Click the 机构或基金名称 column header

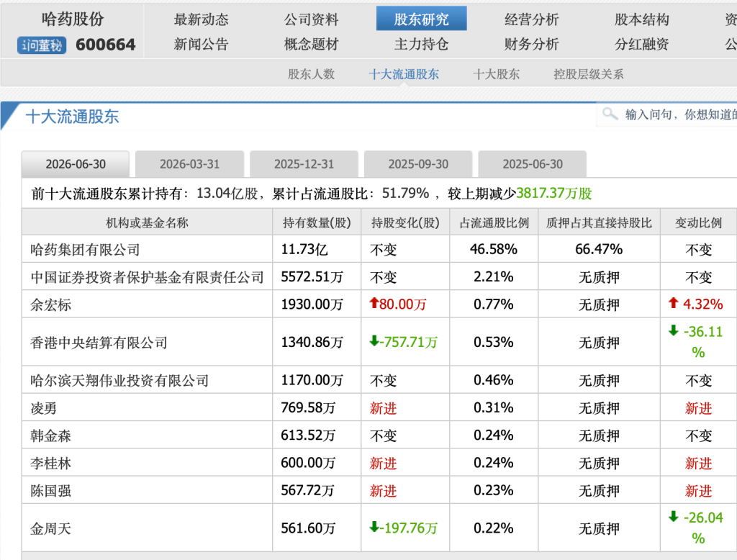pyautogui.click(x=147, y=222)
